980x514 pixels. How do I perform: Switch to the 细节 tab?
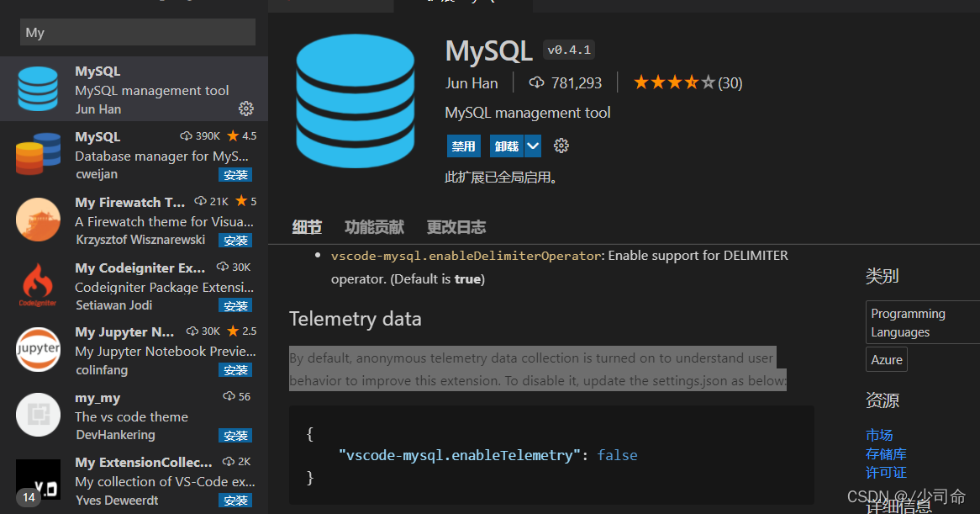[x=307, y=227]
